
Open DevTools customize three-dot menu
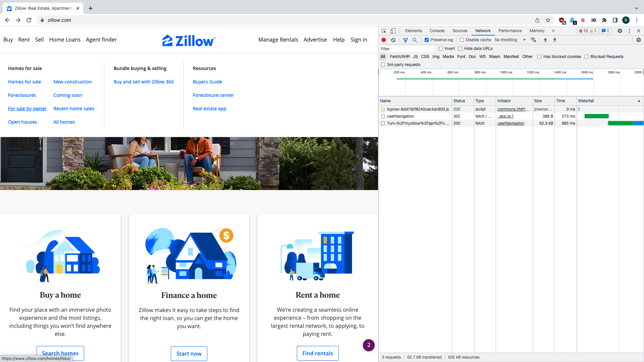[629, 31]
